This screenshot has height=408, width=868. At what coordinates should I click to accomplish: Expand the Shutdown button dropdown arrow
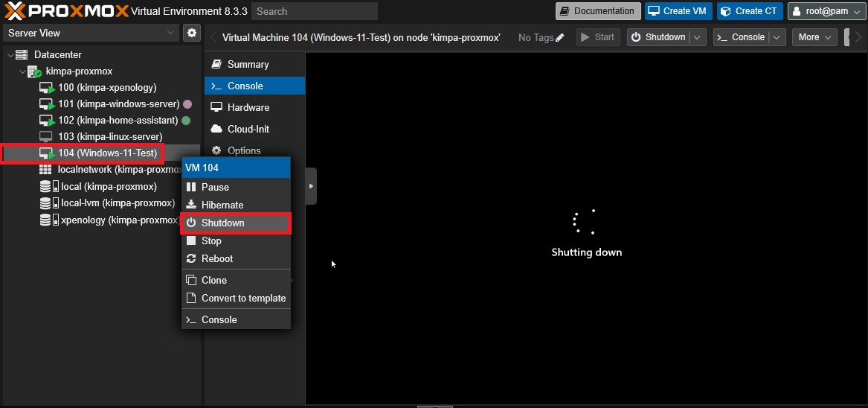tap(698, 37)
